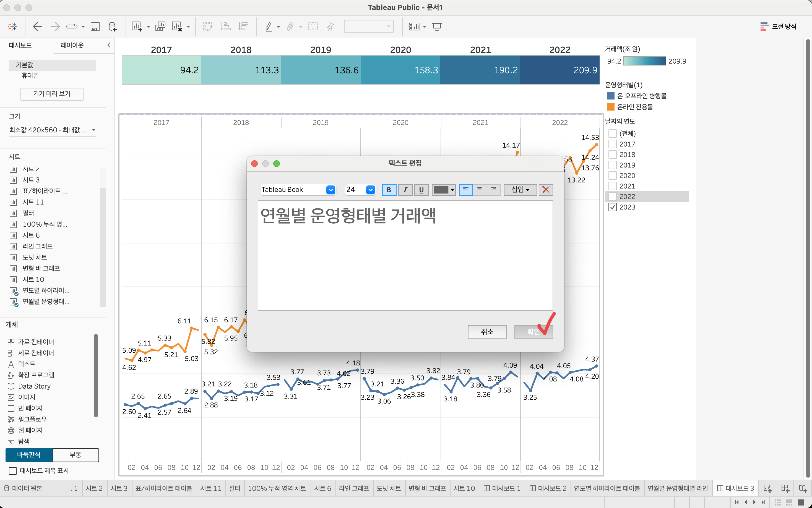
Task: Click the Save icon in toolbar
Action: [x=95, y=27]
